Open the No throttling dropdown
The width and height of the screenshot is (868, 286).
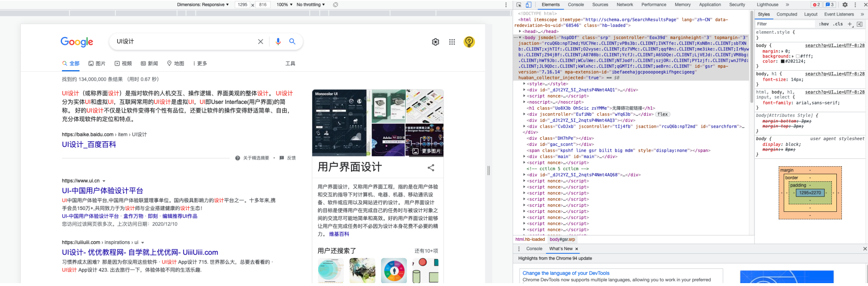coord(311,5)
